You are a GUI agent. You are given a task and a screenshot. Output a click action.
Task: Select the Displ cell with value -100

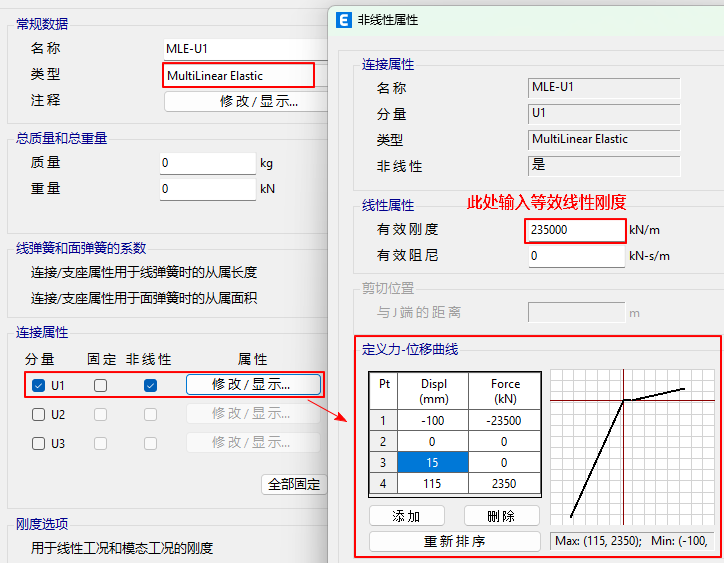coord(433,420)
